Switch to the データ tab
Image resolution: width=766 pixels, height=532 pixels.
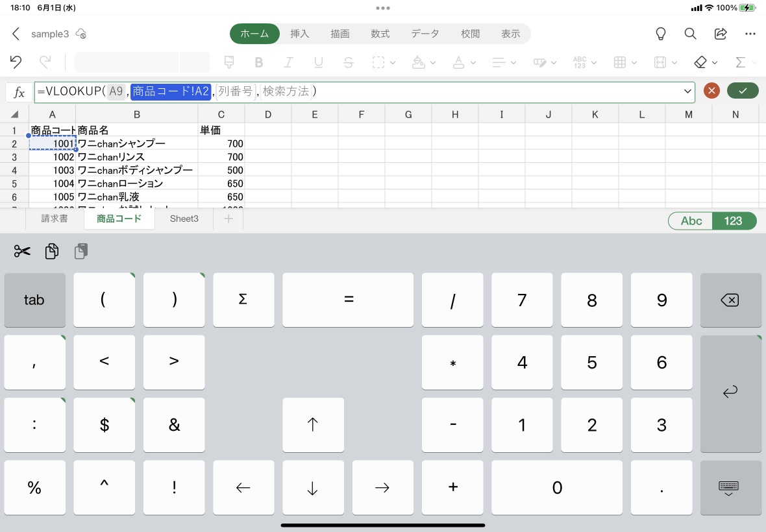425,34
